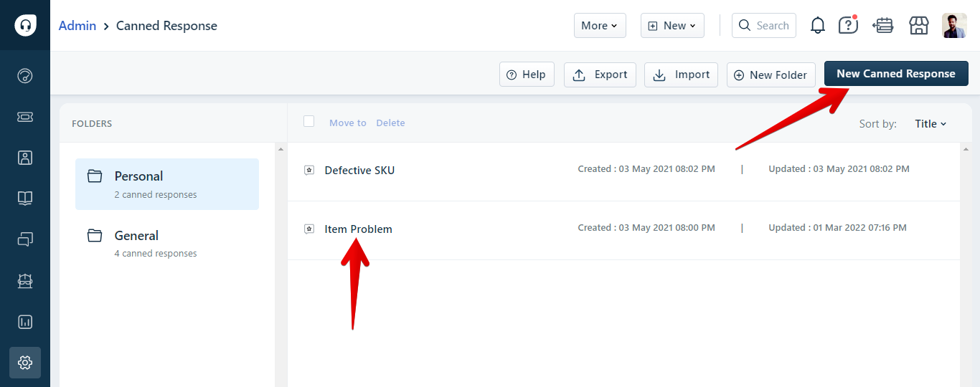Screen dimensions: 980x387
Task: Click the star icon beside Defective SKU
Action: click(309, 170)
